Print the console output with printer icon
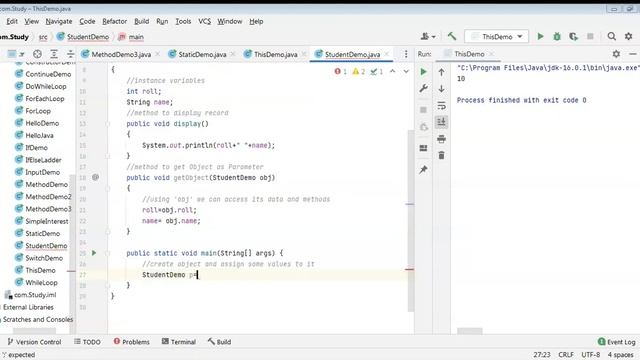 coord(441,139)
